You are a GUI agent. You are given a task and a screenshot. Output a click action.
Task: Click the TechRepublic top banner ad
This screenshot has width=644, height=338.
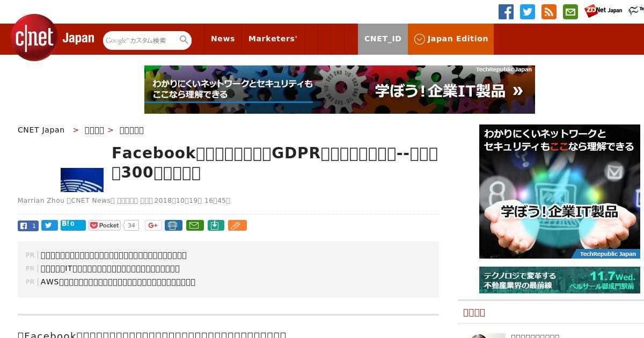click(x=339, y=90)
